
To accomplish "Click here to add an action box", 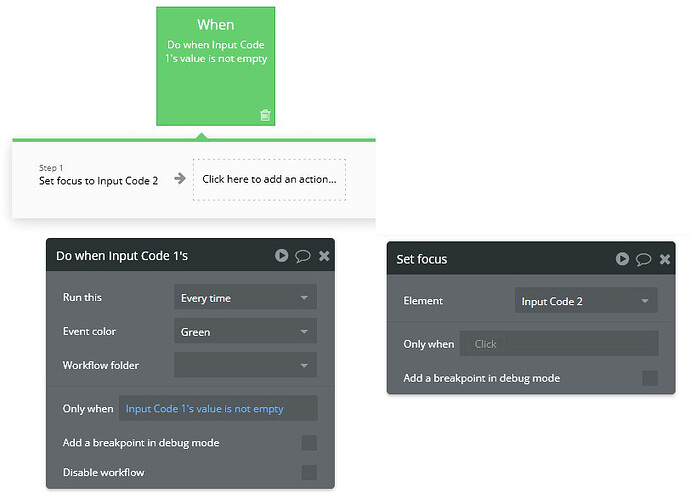I will coord(269,180).
